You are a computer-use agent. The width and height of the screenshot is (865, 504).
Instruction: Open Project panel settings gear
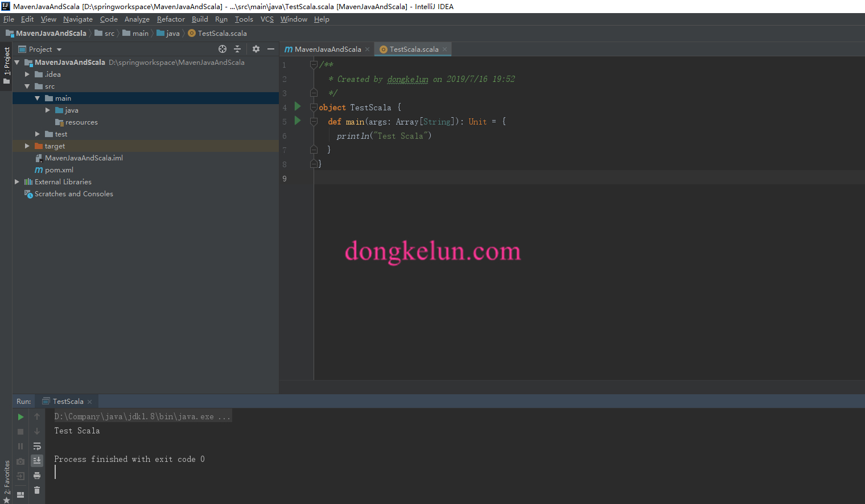256,49
